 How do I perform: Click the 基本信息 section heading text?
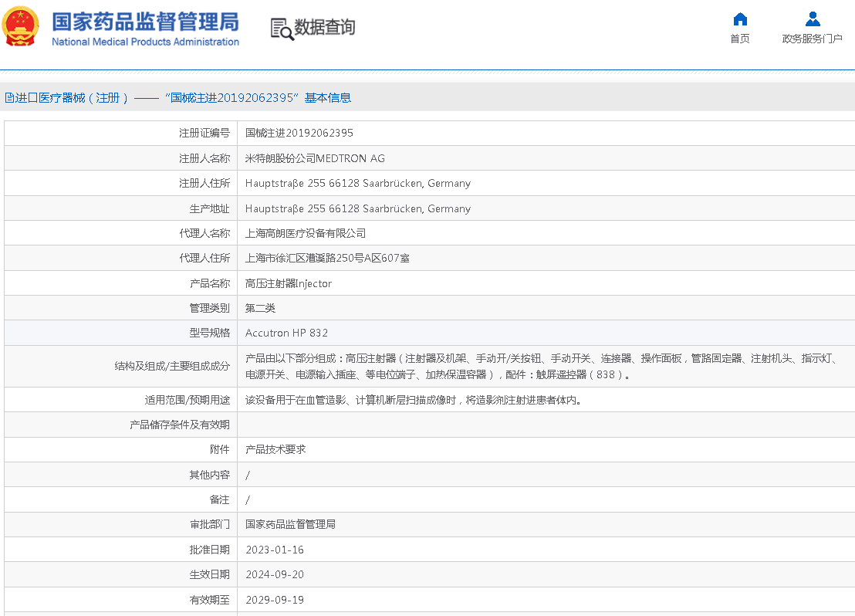click(328, 98)
